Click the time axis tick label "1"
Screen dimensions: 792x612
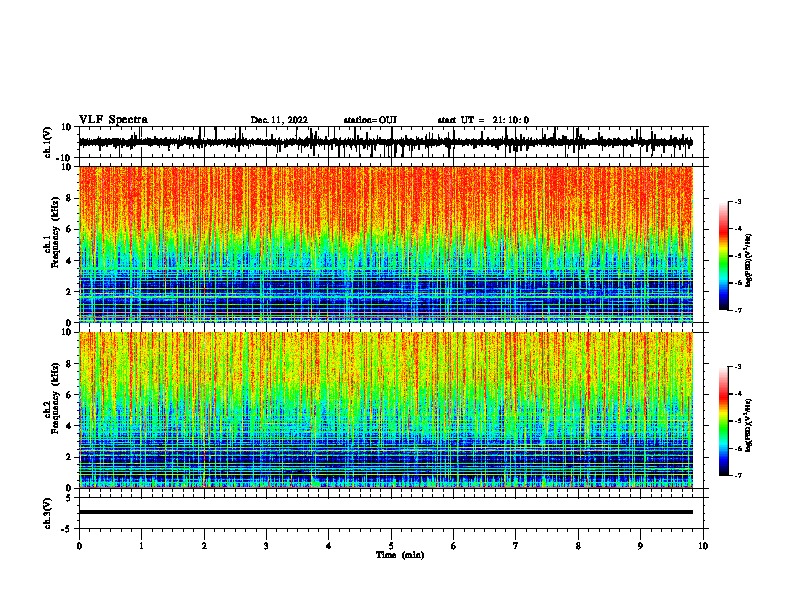pyautogui.click(x=141, y=546)
